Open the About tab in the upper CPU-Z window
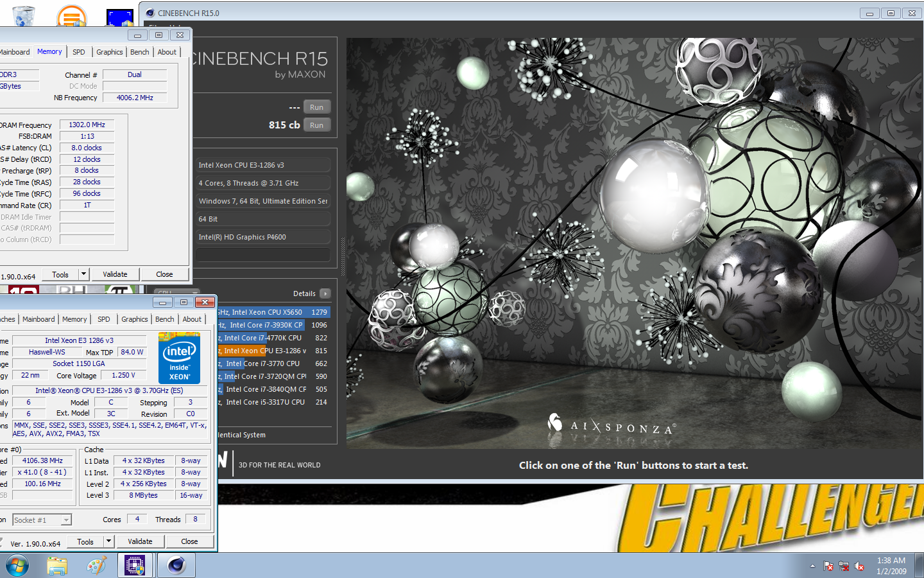 [167, 52]
